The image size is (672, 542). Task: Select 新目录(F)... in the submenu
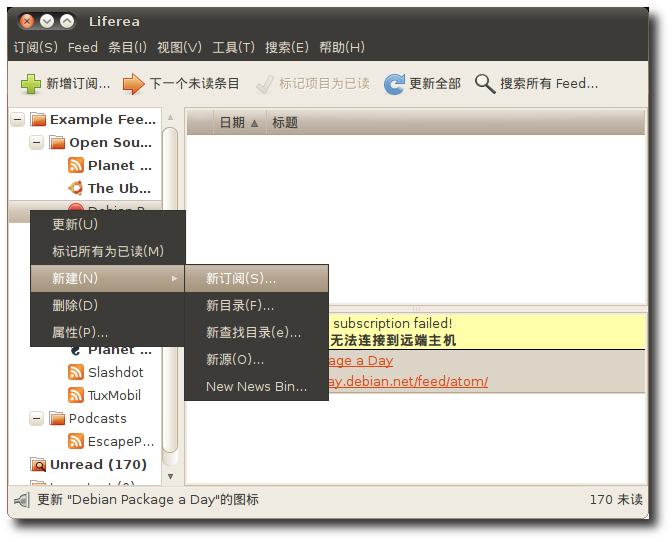click(256, 305)
